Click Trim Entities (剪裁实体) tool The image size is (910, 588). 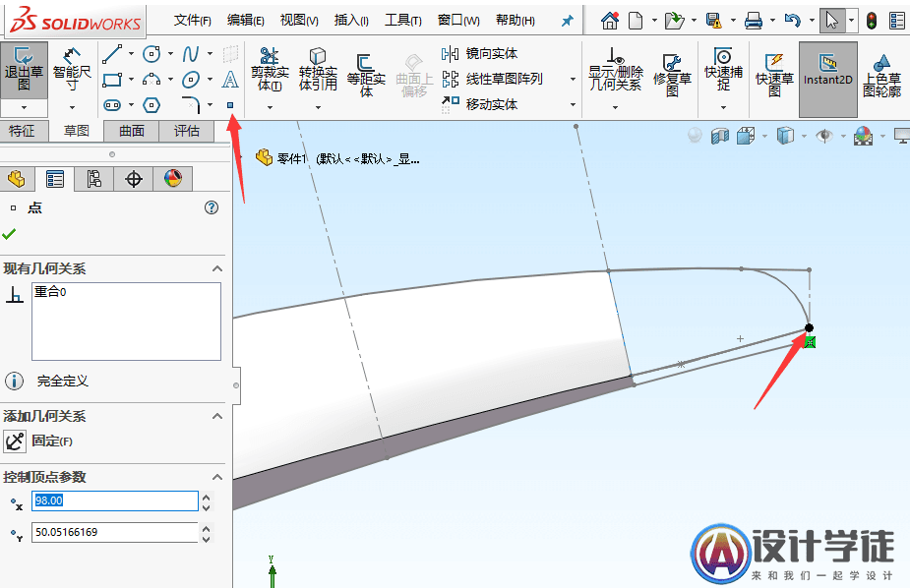[270, 70]
